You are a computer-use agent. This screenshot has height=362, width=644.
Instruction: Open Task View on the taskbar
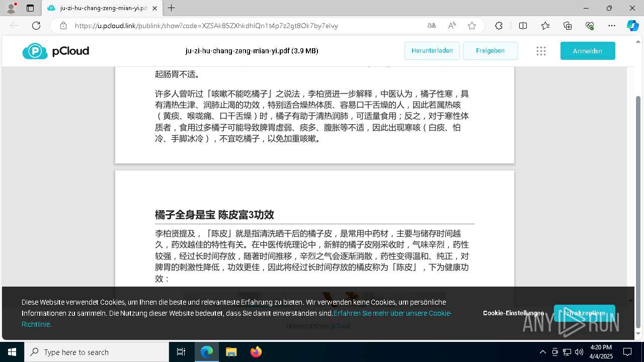pos(181,352)
